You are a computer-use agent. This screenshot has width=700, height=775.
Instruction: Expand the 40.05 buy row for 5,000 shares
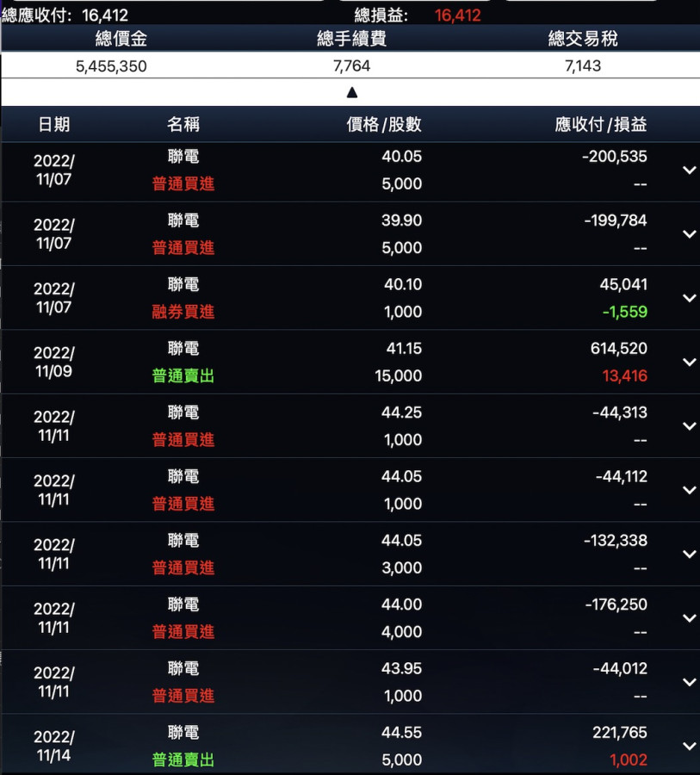tap(689, 170)
